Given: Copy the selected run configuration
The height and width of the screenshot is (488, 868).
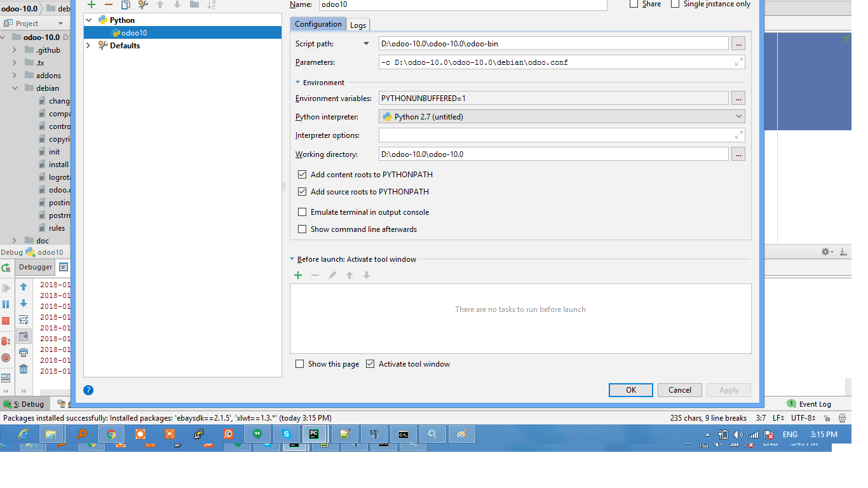Looking at the screenshot, I should (126, 4).
